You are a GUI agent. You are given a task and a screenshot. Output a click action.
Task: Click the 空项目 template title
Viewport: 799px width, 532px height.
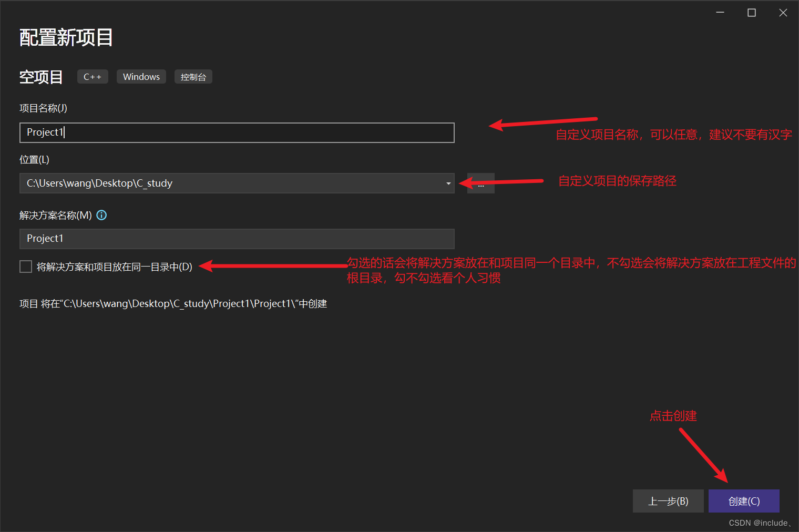click(x=41, y=77)
